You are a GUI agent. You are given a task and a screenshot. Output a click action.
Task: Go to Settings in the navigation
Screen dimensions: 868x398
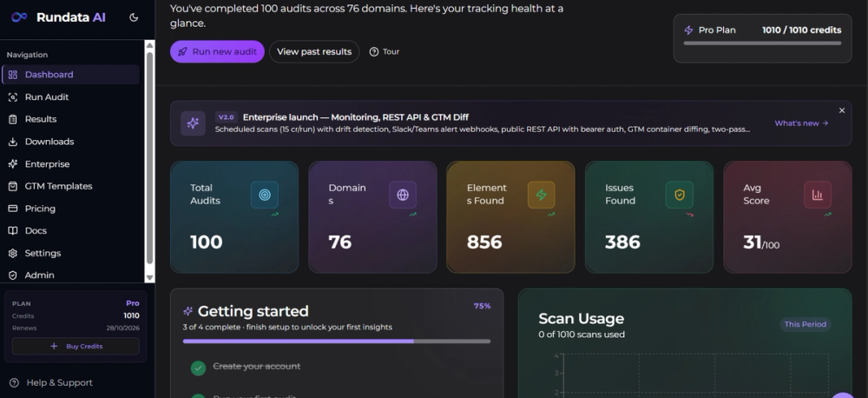tap(70, 253)
